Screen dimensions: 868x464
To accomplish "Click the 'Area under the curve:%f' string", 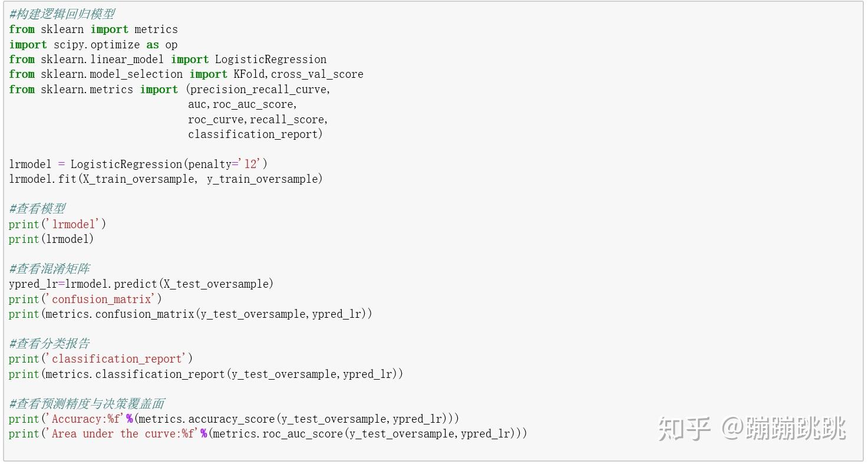I will pyautogui.click(x=123, y=434).
